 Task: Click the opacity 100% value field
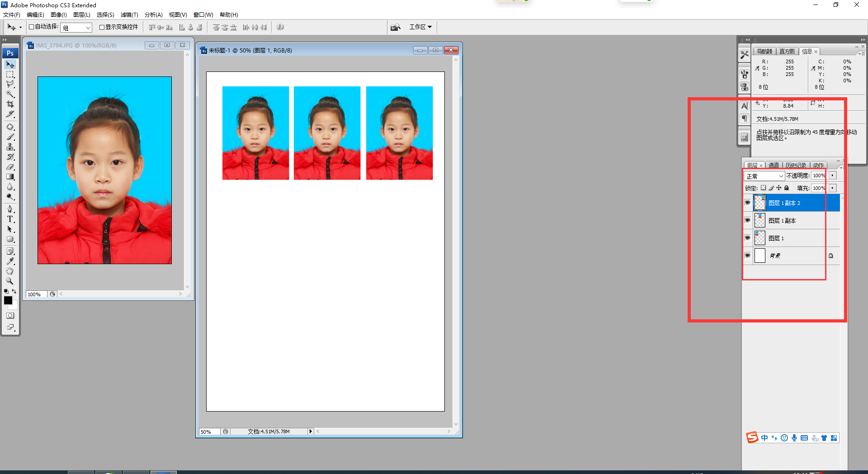(819, 175)
